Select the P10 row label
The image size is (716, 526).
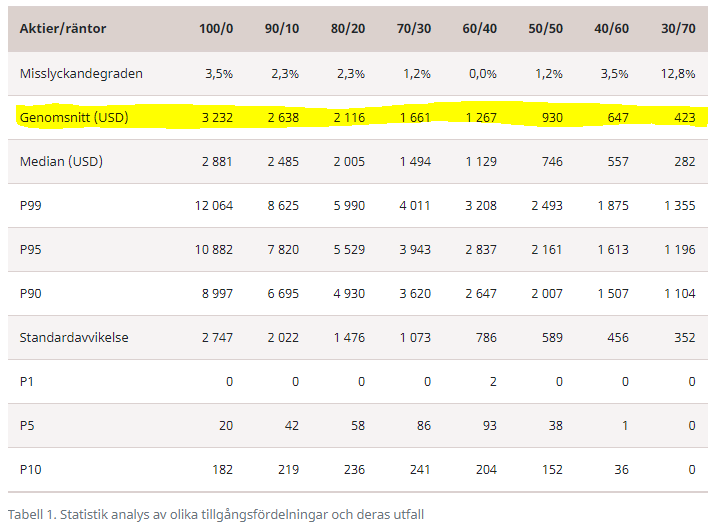tap(32, 469)
